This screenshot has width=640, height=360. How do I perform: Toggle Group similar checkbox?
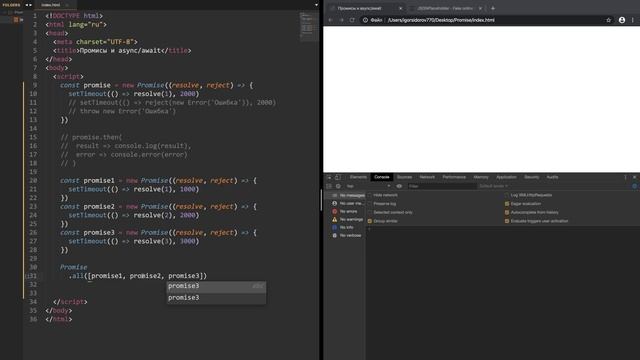tap(370, 221)
